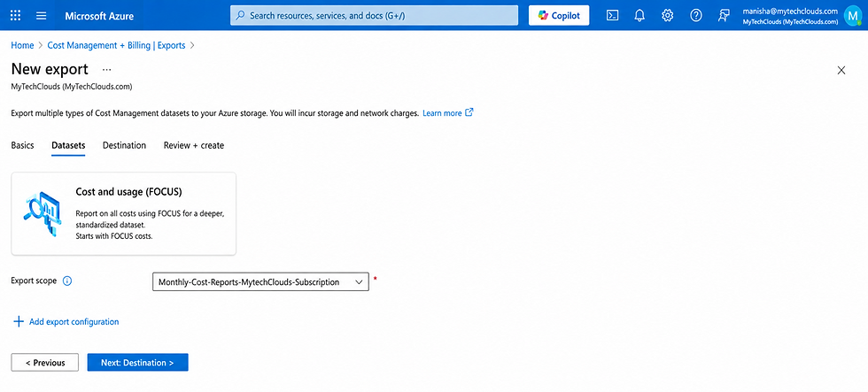Open Cost Management + Billing | Exports breadcrumb
868x392 pixels.
pyautogui.click(x=116, y=45)
